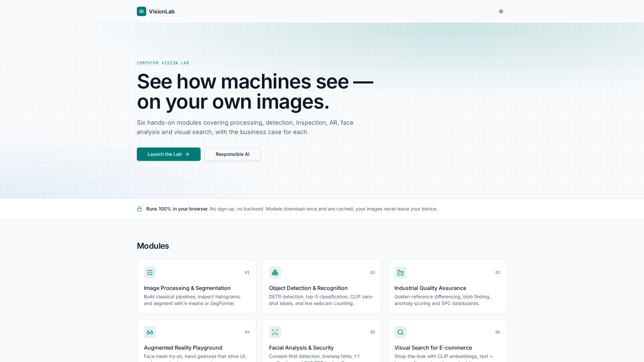Click the module number 05 label

373,332
